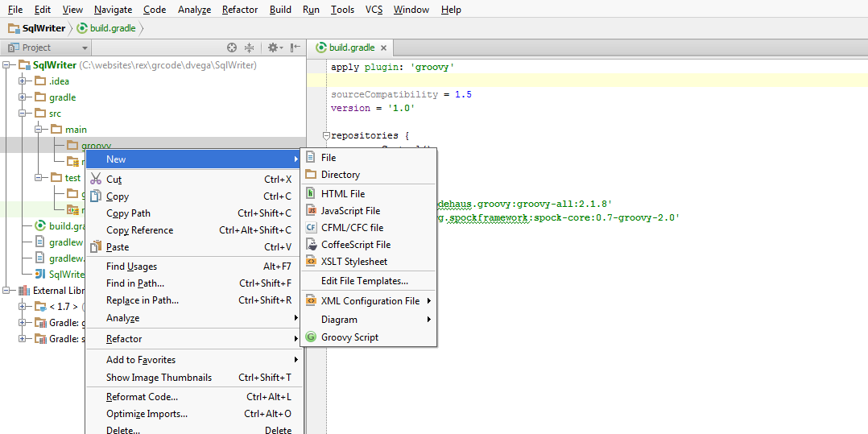Click the XSLT Stylesheet icon
Screen dimensions: 868x434
(x=311, y=261)
